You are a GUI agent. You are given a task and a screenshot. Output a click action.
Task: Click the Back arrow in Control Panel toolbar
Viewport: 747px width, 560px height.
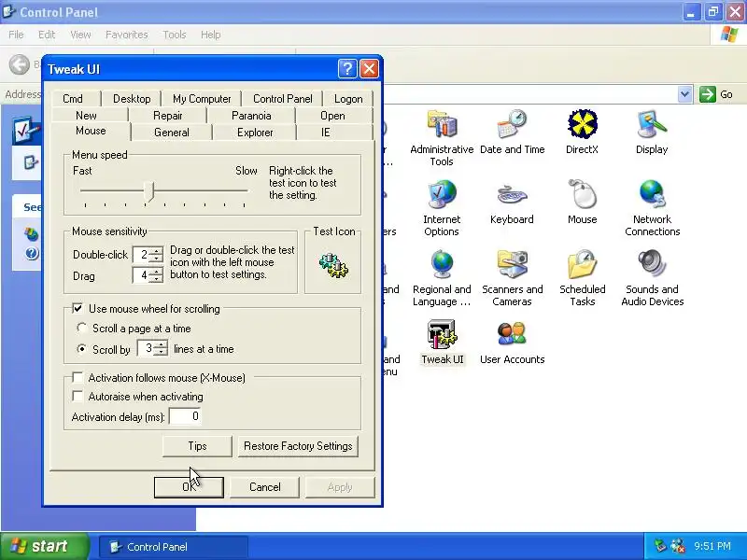click(x=20, y=64)
